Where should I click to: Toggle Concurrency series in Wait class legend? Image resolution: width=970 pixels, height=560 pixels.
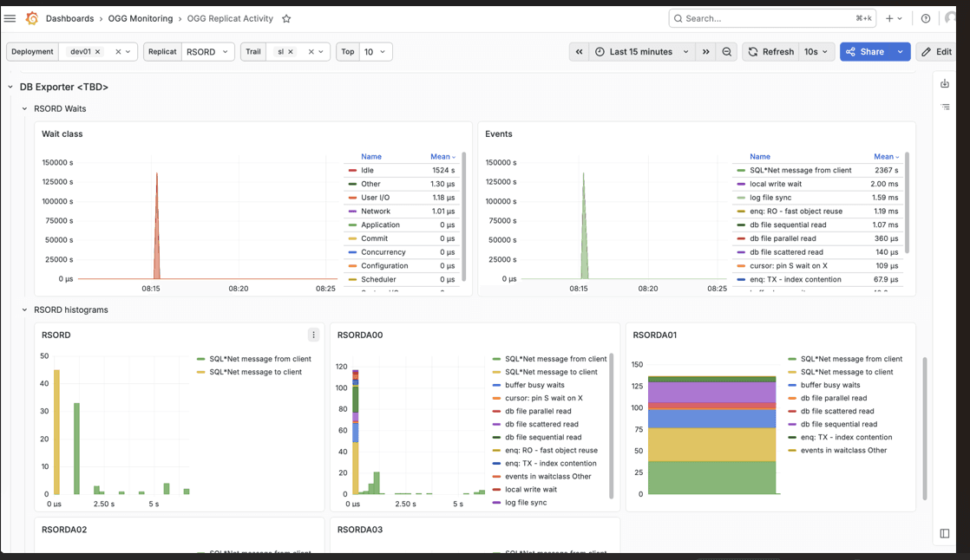(383, 251)
